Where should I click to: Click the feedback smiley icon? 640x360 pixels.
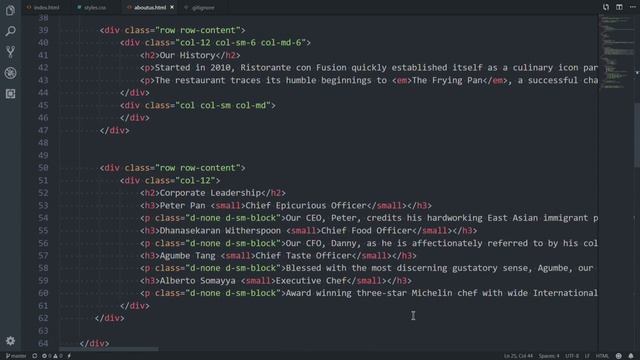619,356
